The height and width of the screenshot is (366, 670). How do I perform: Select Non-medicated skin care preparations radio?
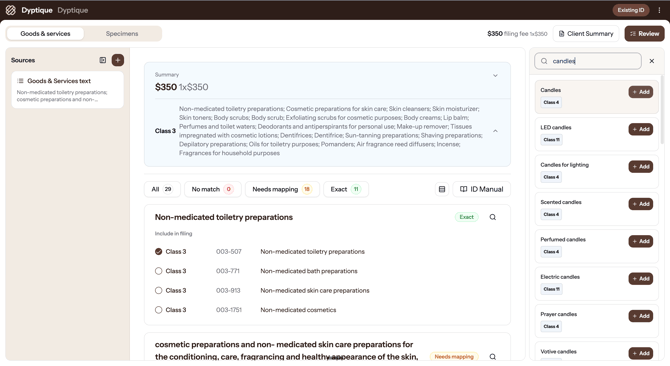[159, 290]
